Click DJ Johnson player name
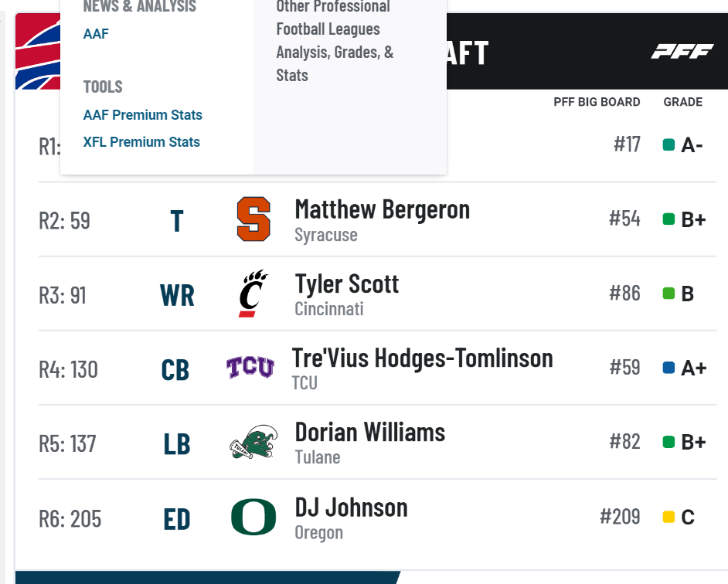728x584 pixels. [x=352, y=508]
